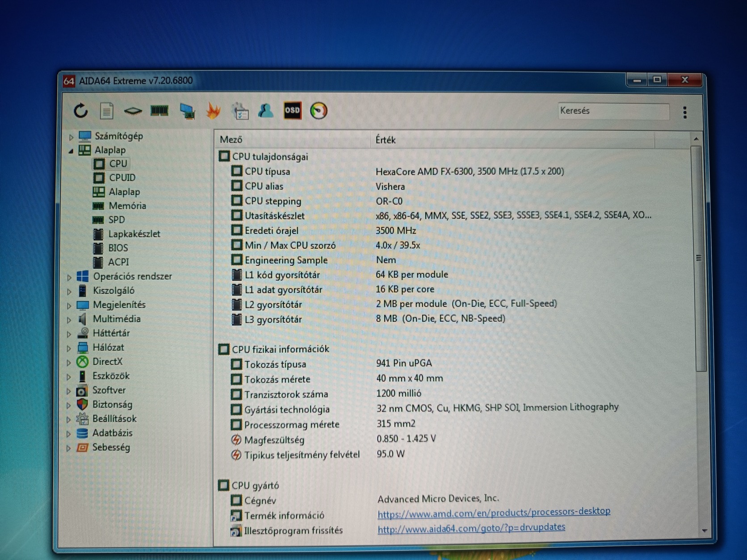Expand the Kiszolgáló tree node
Screen dimensions: 747x560
pos(69,292)
